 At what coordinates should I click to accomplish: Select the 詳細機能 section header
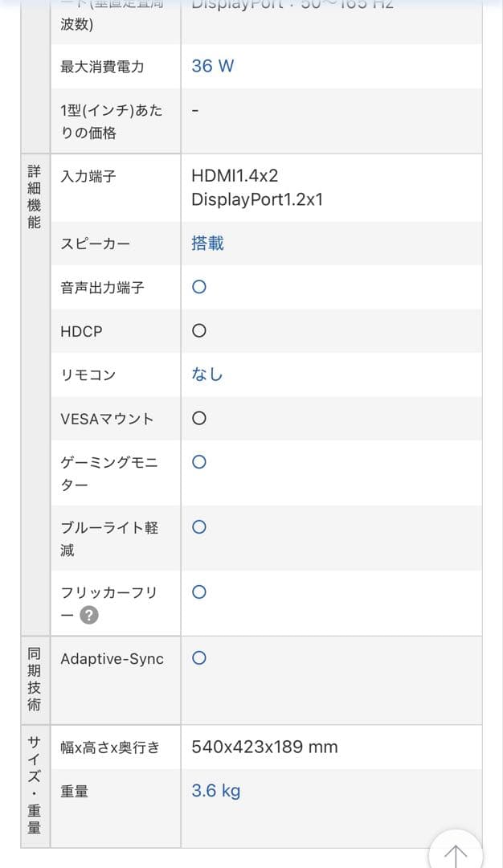[34, 195]
